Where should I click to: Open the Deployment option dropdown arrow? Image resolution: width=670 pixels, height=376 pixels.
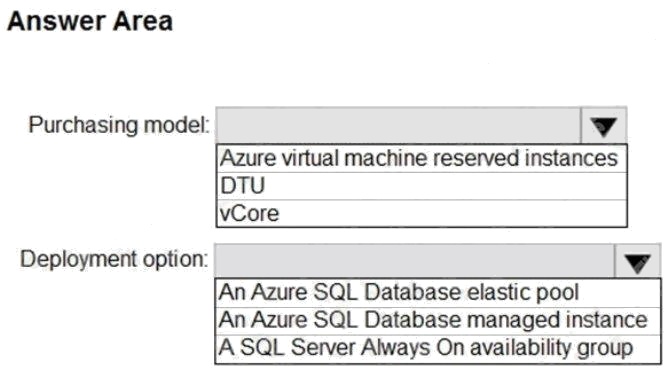(x=637, y=261)
